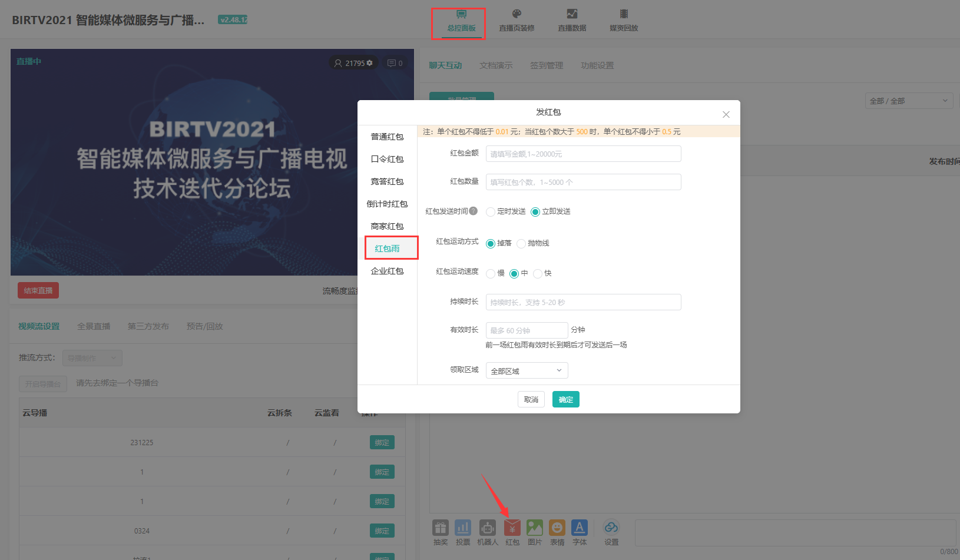
Task: Close the 发红包 dialog
Action: click(x=726, y=114)
